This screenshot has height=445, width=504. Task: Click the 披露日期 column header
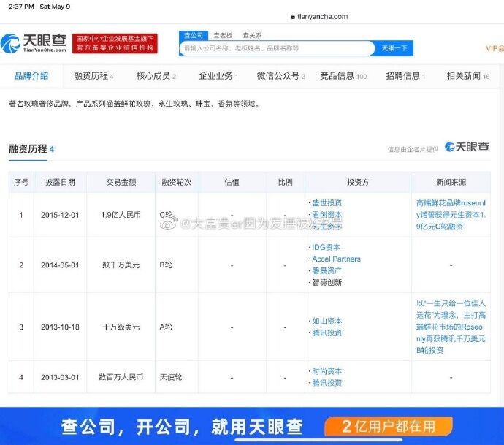point(60,182)
